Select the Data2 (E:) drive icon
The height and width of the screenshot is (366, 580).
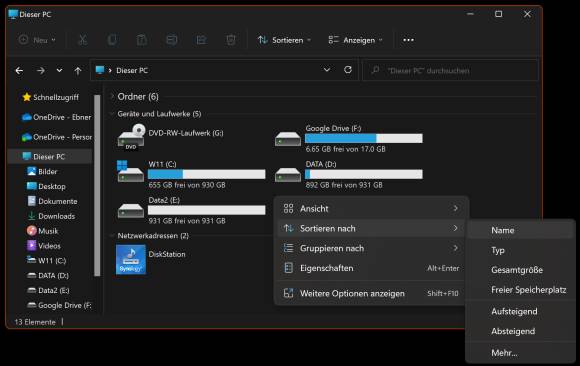pyautogui.click(x=131, y=211)
